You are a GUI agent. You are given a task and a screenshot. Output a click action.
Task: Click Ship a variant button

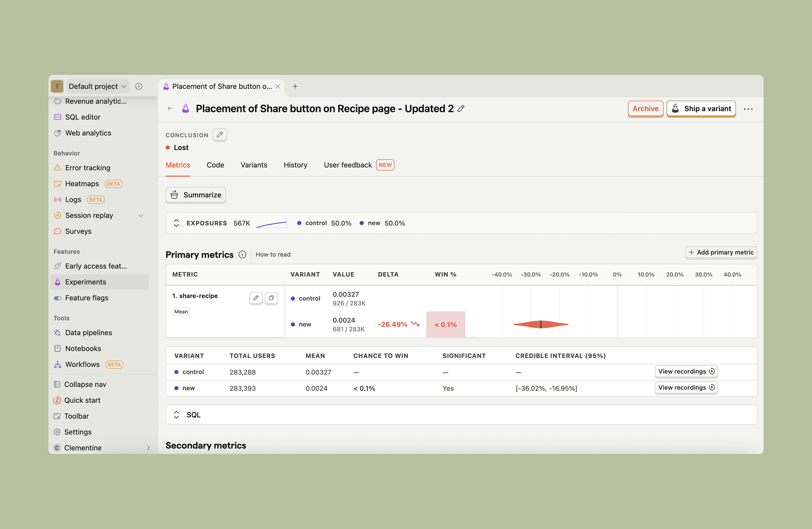coord(701,109)
